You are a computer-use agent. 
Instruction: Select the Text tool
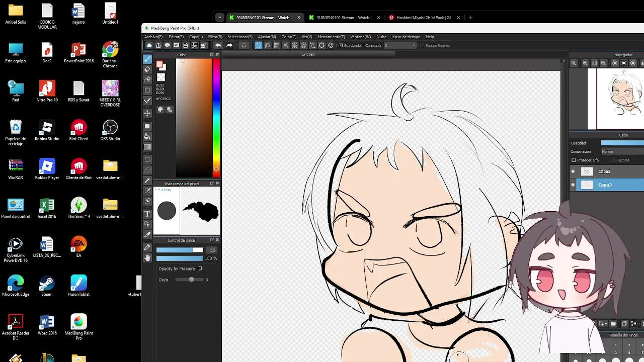pyautogui.click(x=147, y=214)
